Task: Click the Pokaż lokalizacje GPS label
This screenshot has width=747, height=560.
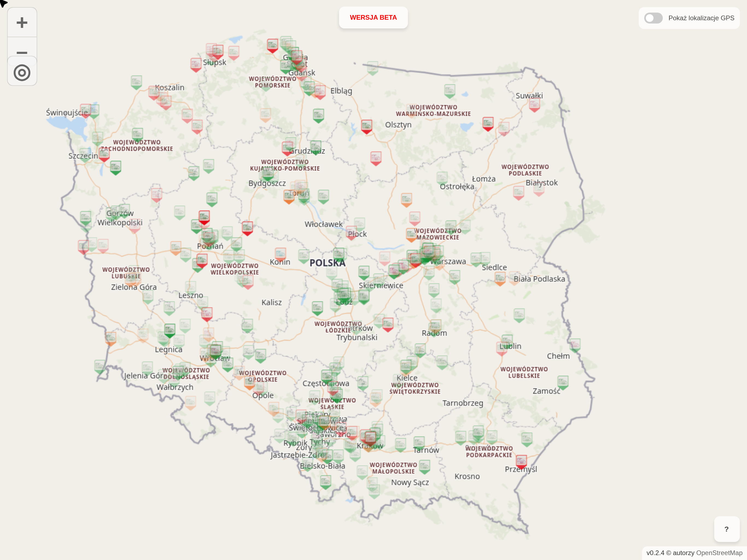Action: pos(701,18)
